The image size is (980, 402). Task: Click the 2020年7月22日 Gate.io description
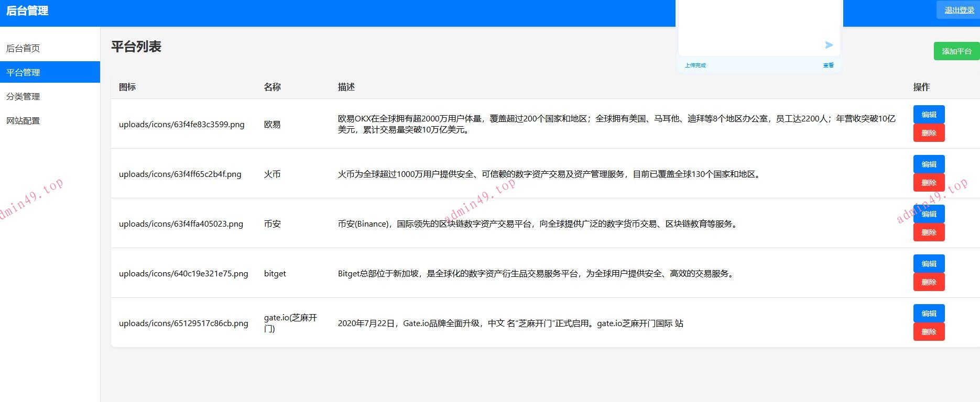[510, 323]
